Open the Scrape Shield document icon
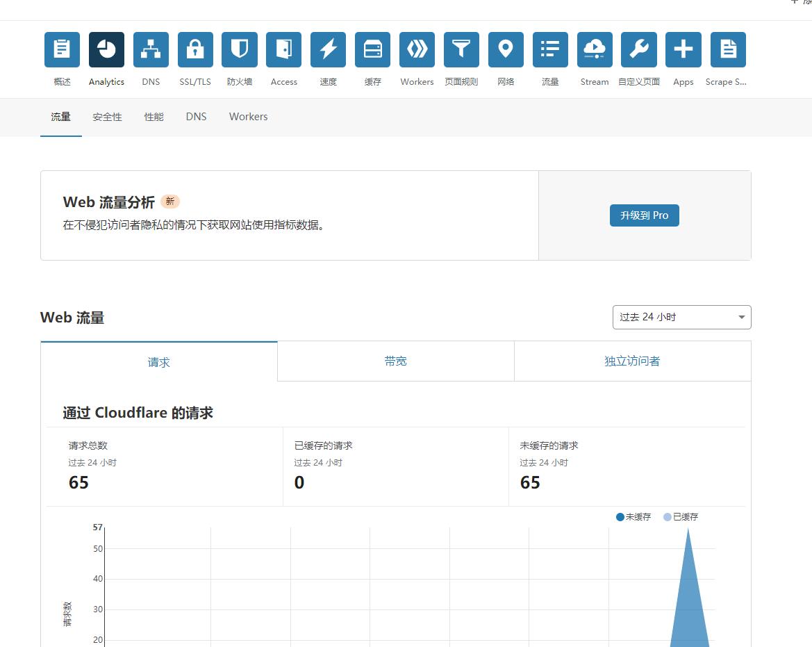This screenshot has height=647, width=812. pos(728,50)
